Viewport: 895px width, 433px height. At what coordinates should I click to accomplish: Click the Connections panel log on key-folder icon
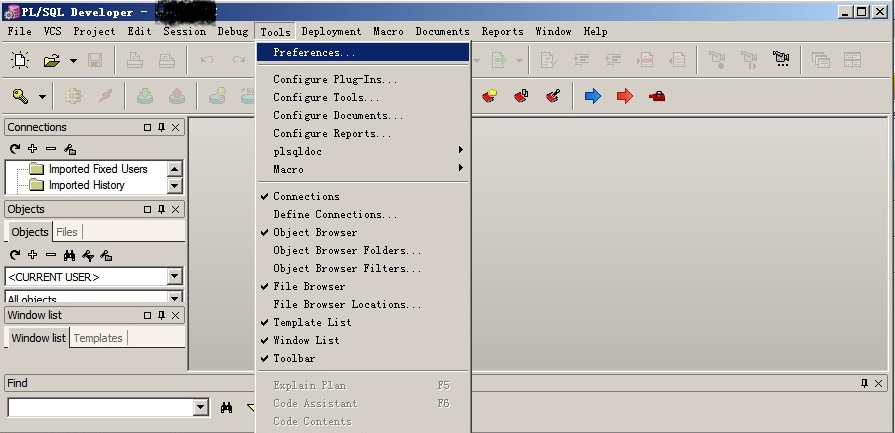(x=70, y=149)
